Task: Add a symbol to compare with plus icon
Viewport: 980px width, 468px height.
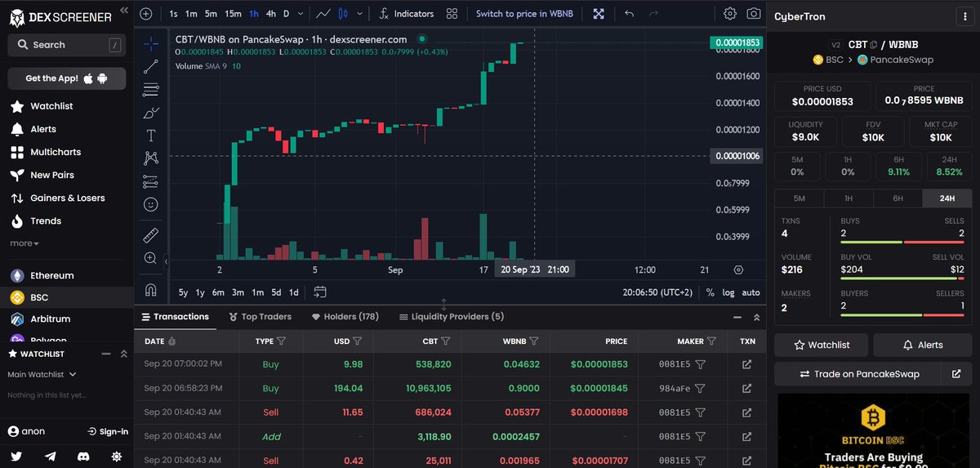Action: point(145,14)
